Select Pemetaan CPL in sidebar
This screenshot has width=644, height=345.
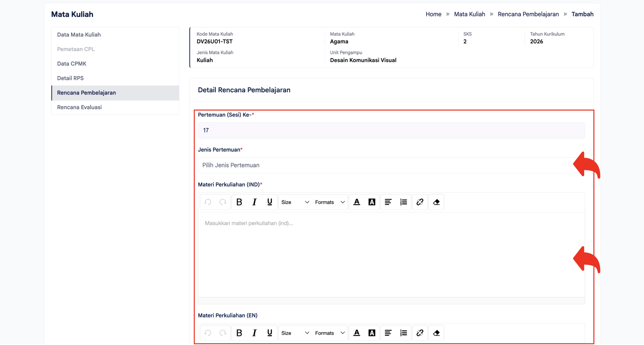tap(115, 49)
